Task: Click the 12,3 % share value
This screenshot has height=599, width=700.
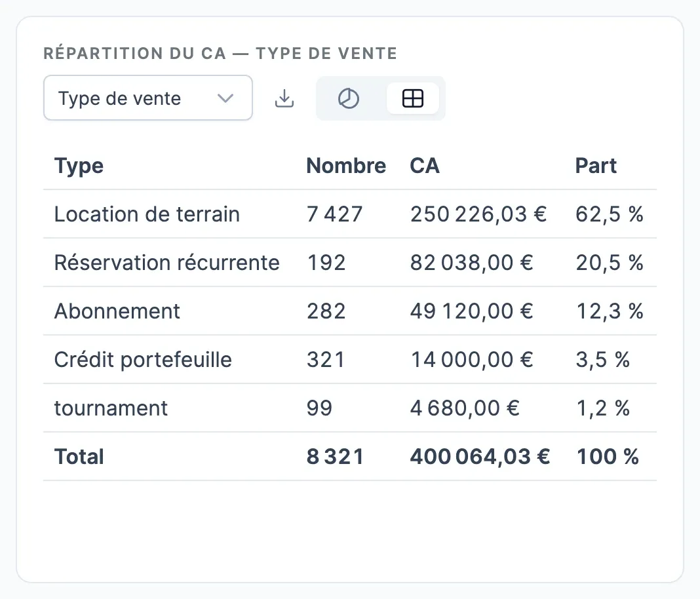Action: tap(609, 311)
